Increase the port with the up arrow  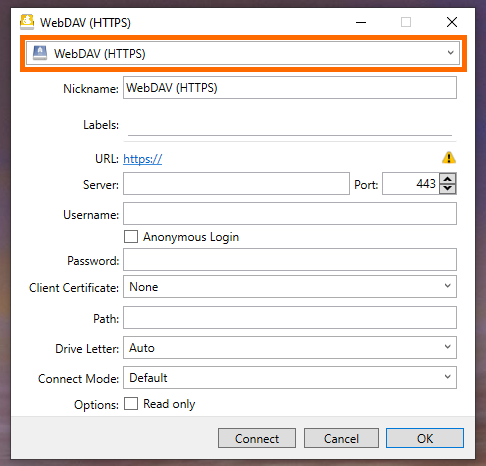(x=448, y=179)
